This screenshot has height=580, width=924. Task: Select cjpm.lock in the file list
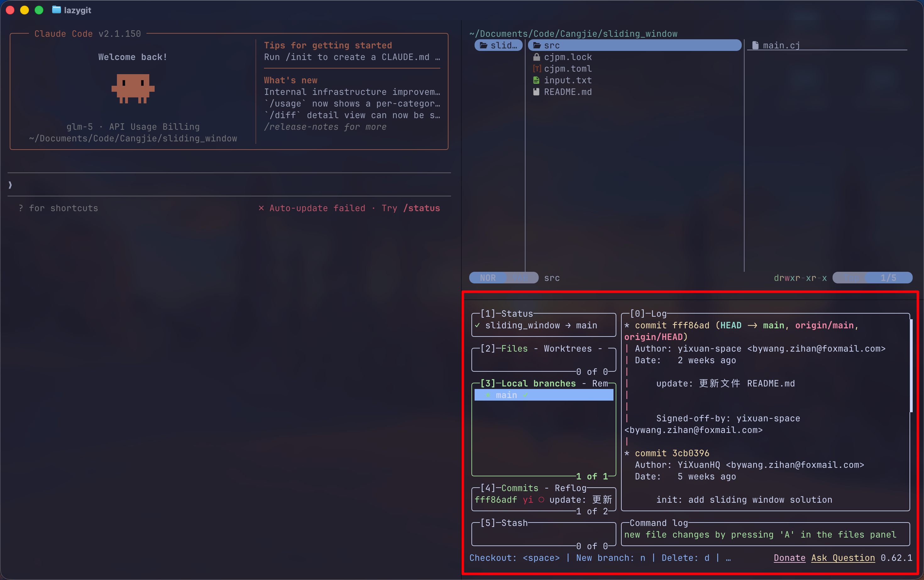(x=634, y=57)
